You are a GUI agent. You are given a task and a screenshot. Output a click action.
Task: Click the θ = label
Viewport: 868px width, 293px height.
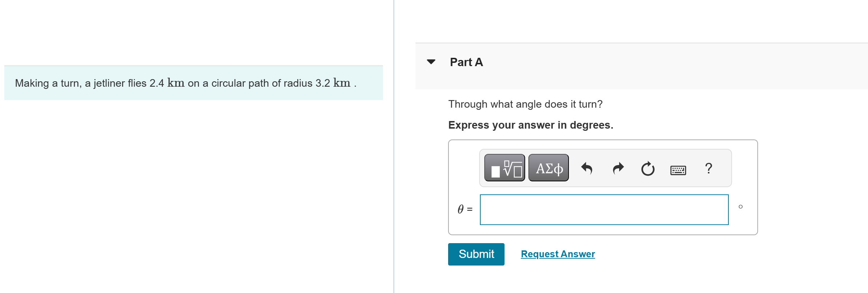coord(465,209)
